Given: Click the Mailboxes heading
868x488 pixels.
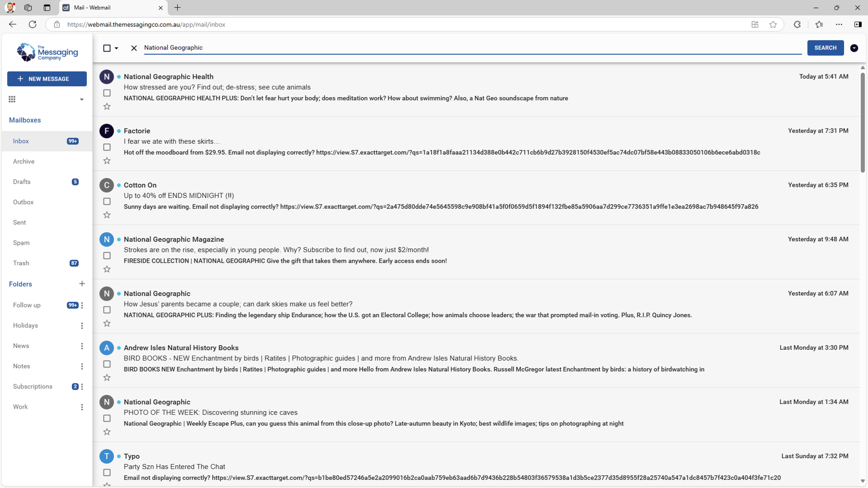Looking at the screenshot, I should point(25,120).
